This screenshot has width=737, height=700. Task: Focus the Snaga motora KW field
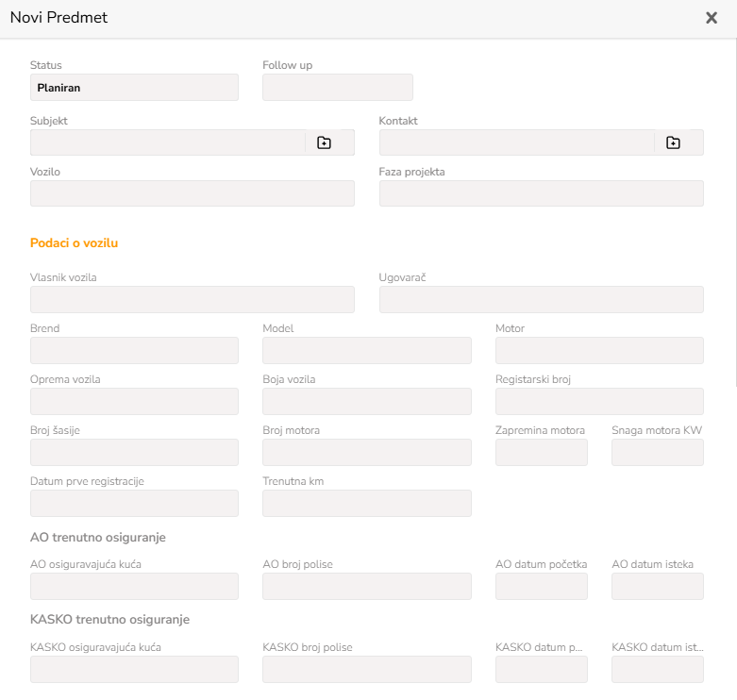pyautogui.click(x=658, y=453)
